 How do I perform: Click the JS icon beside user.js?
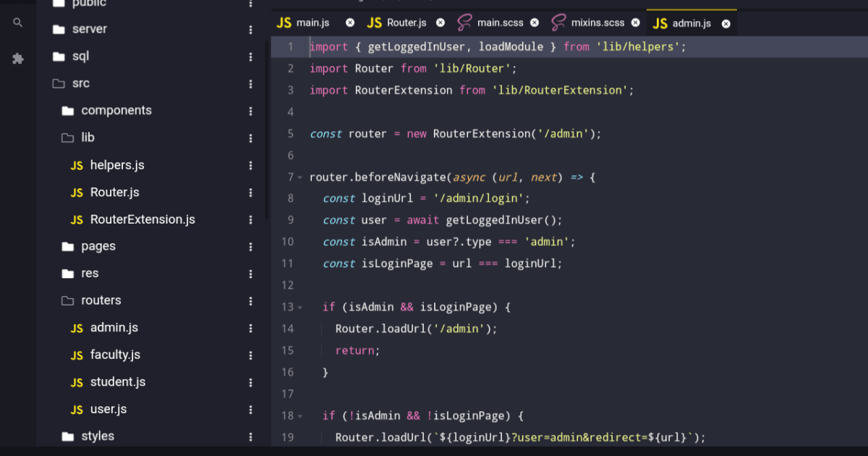tap(77, 409)
